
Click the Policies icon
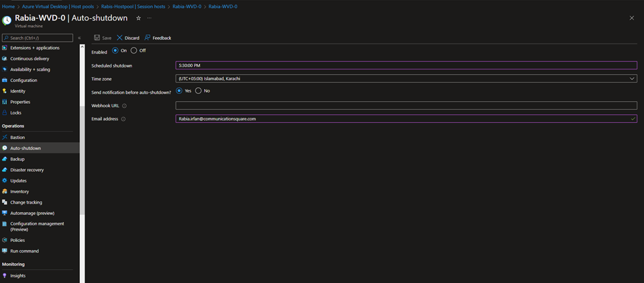[x=5, y=240]
